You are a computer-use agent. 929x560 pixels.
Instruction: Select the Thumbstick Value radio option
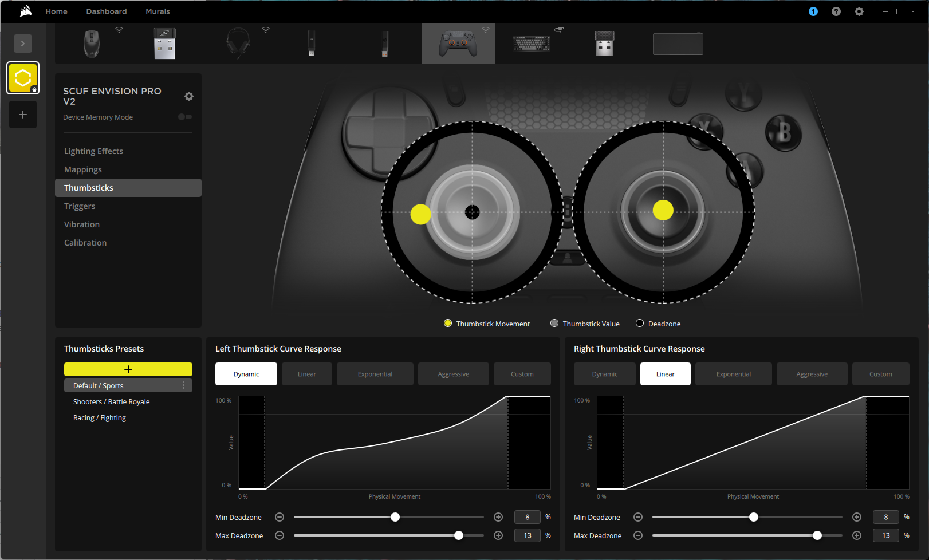[x=554, y=324]
